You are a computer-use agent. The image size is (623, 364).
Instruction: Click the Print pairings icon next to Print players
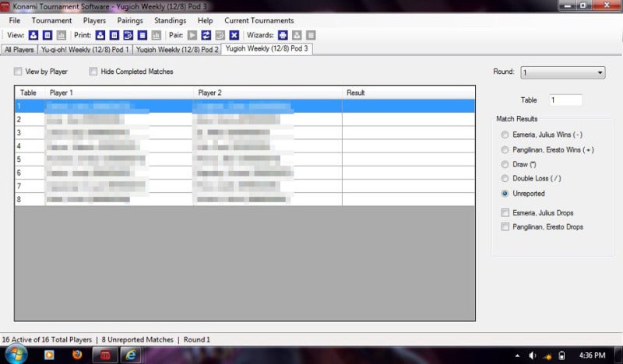tap(114, 35)
